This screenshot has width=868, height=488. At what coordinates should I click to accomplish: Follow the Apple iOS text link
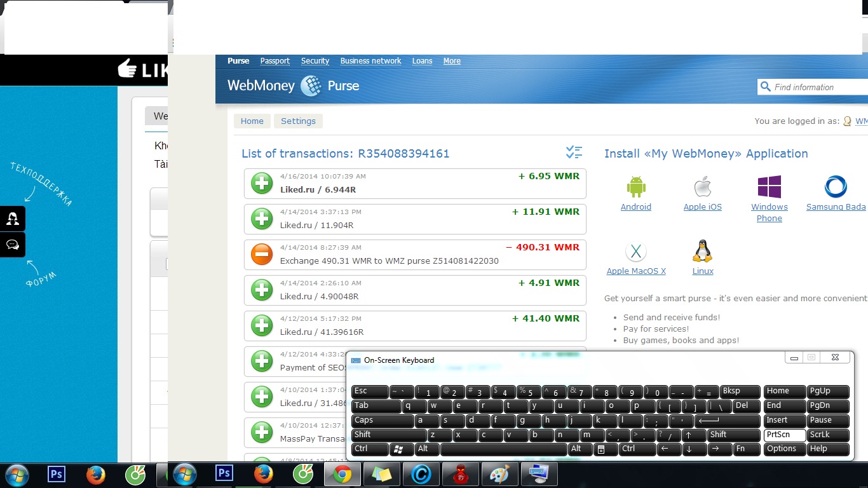pos(703,207)
